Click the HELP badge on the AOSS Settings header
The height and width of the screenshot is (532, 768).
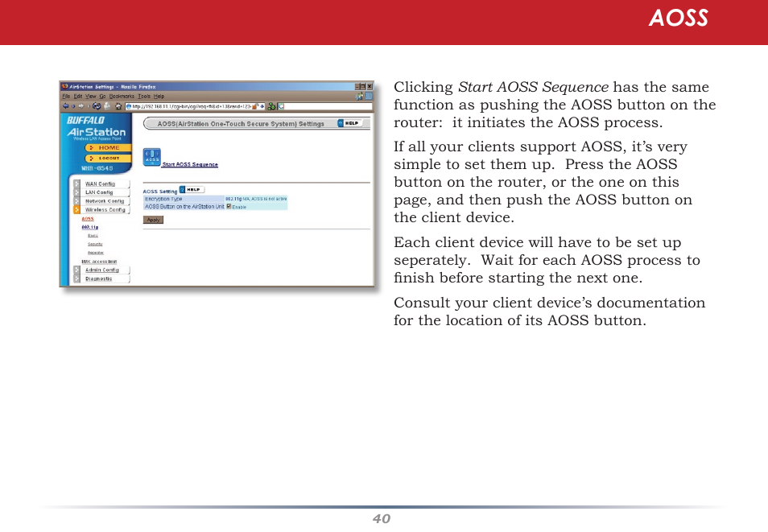click(x=349, y=123)
